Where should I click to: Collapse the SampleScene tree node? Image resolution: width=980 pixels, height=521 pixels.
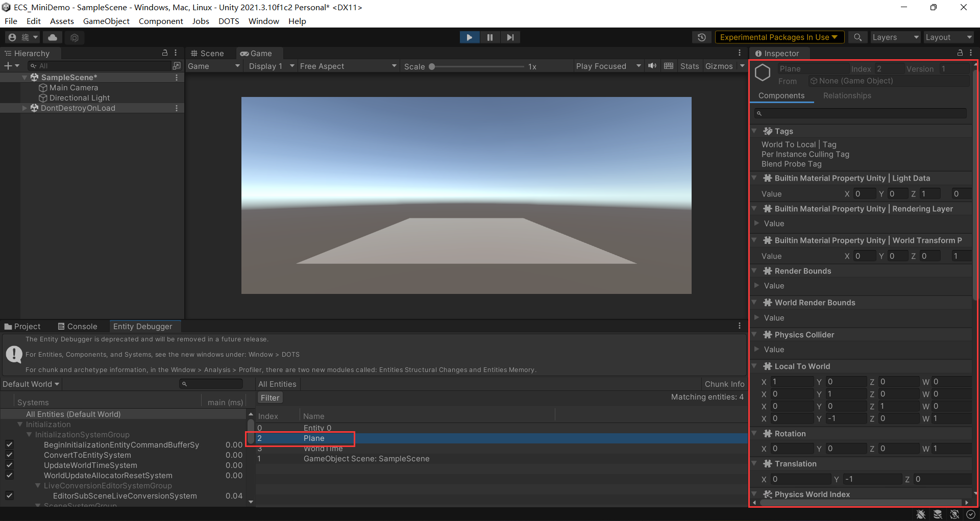(24, 78)
